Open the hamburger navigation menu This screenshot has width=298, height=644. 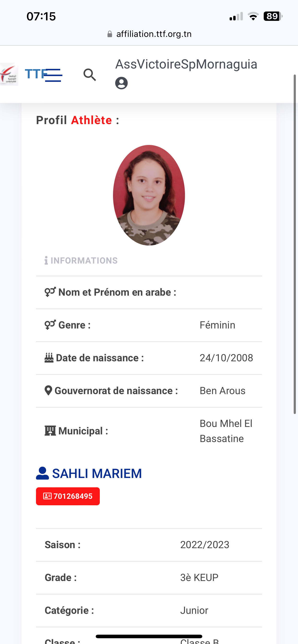point(54,75)
